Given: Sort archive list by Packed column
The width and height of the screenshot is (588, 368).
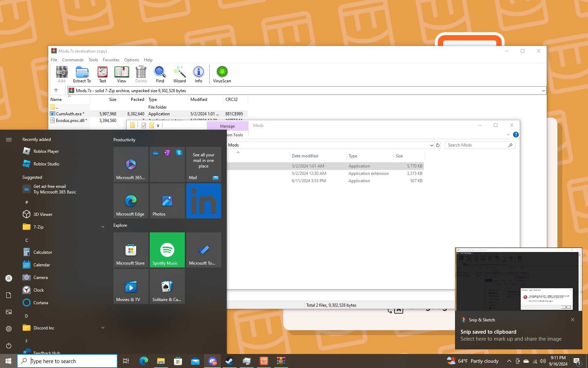Looking at the screenshot, I should point(137,100).
